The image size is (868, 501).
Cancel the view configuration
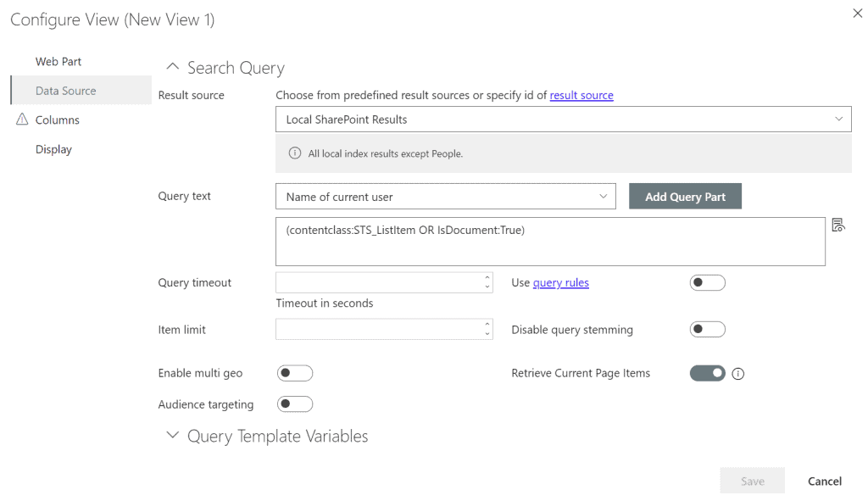click(x=823, y=481)
